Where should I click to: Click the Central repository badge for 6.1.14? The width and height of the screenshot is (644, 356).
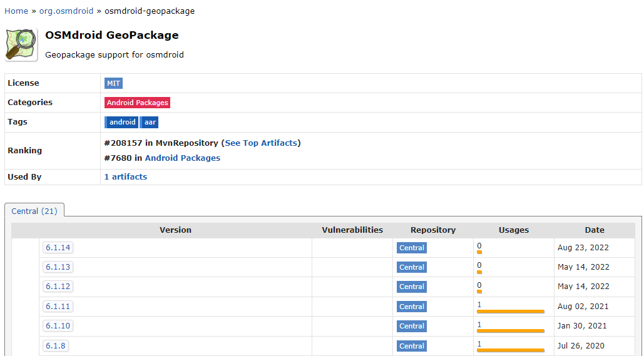(412, 248)
